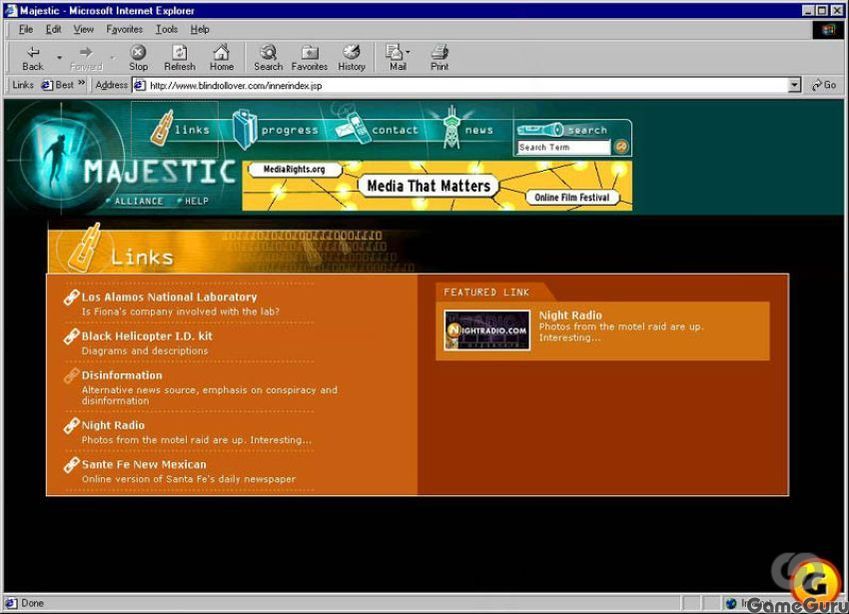Screen dimensions: 849x614
Task: Open MediaRights.org from the banner
Action: pyautogui.click(x=294, y=169)
